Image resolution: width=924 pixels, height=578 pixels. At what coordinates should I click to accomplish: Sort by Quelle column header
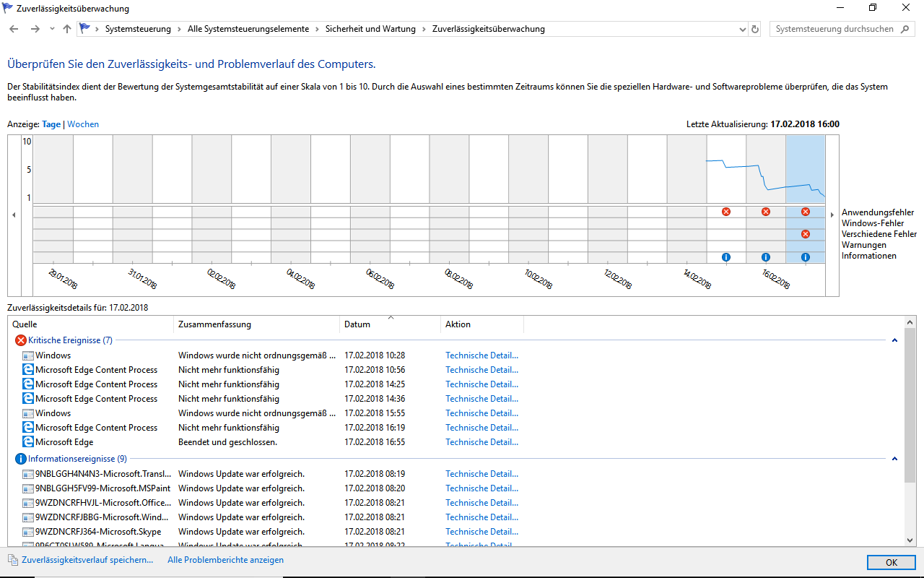[91, 324]
